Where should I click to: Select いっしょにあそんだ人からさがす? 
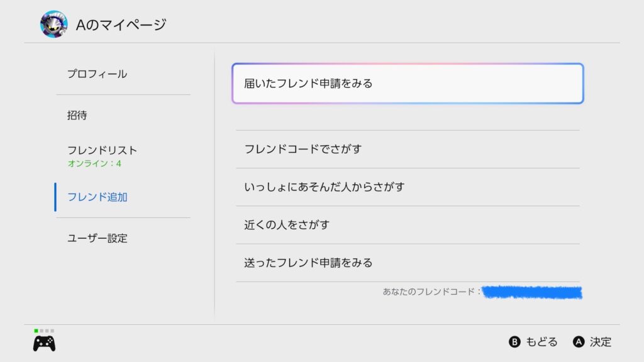click(x=408, y=187)
